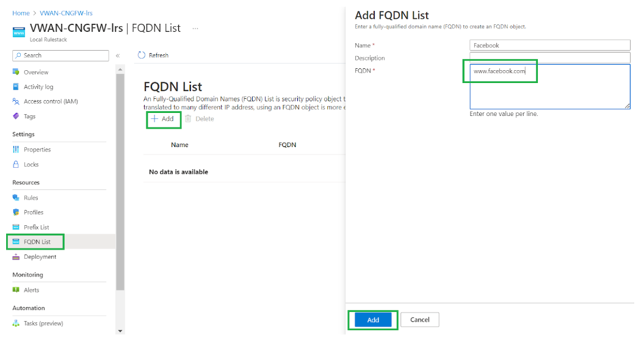
Task: Click the trash icon beside Delete
Action: pyautogui.click(x=188, y=119)
